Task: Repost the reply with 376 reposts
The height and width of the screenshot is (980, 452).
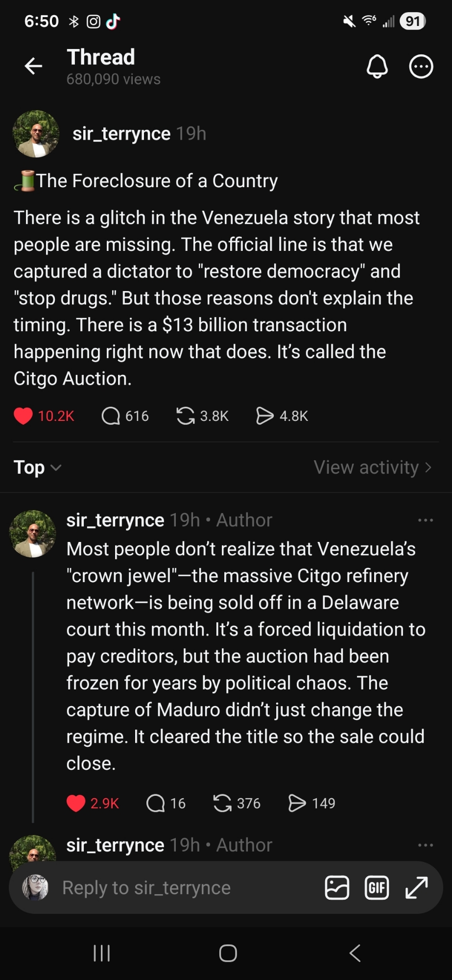Action: (222, 803)
